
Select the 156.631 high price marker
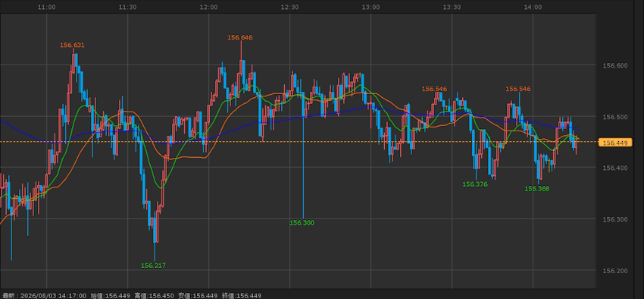[x=72, y=45]
